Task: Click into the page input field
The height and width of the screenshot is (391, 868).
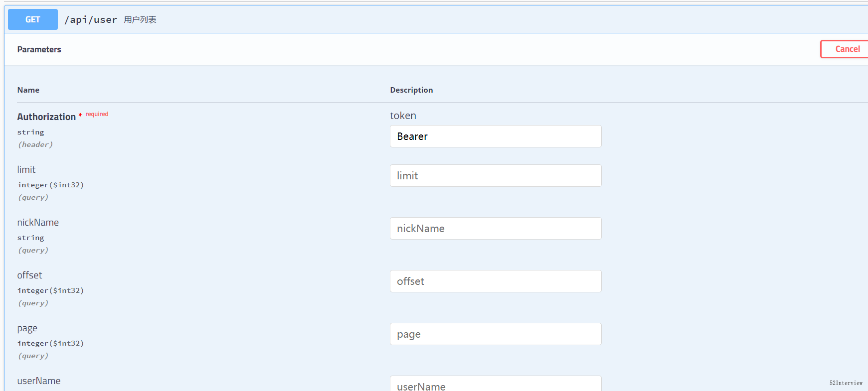Action: 496,334
